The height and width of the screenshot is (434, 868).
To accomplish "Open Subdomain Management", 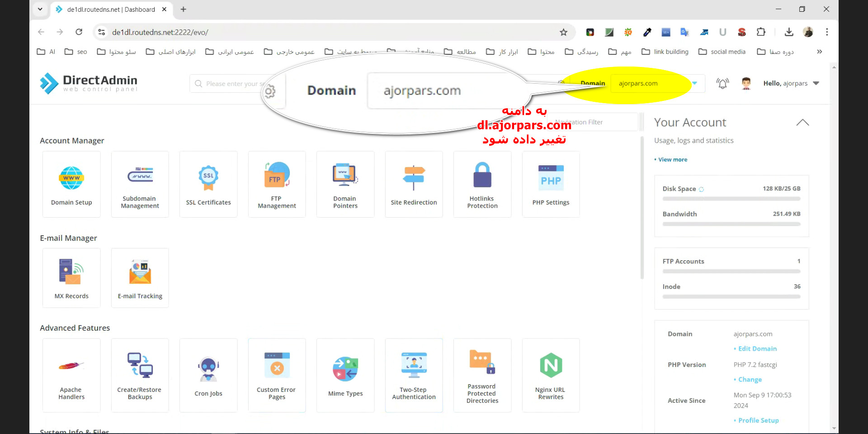I will [140, 184].
